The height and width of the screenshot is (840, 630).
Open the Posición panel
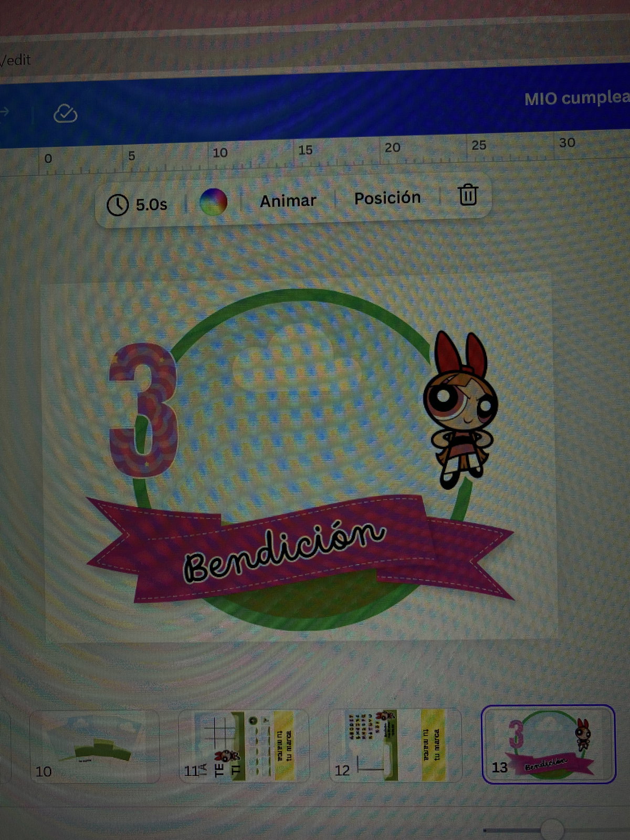tap(387, 198)
